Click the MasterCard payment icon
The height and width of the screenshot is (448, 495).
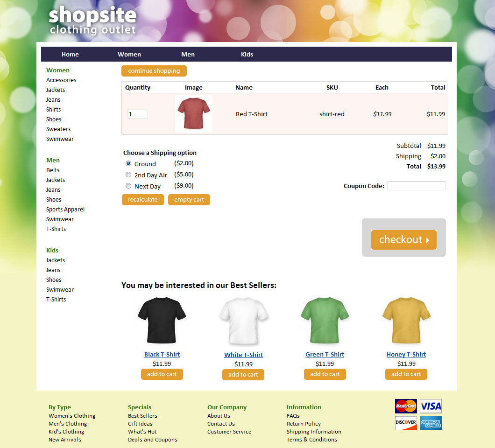[406, 406]
